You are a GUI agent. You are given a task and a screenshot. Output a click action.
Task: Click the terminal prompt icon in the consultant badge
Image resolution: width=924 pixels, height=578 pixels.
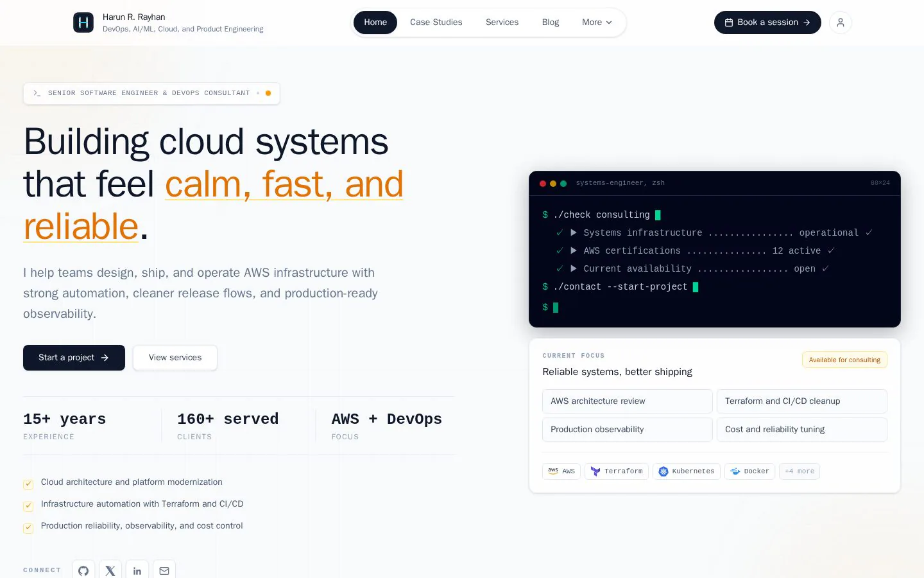point(37,93)
